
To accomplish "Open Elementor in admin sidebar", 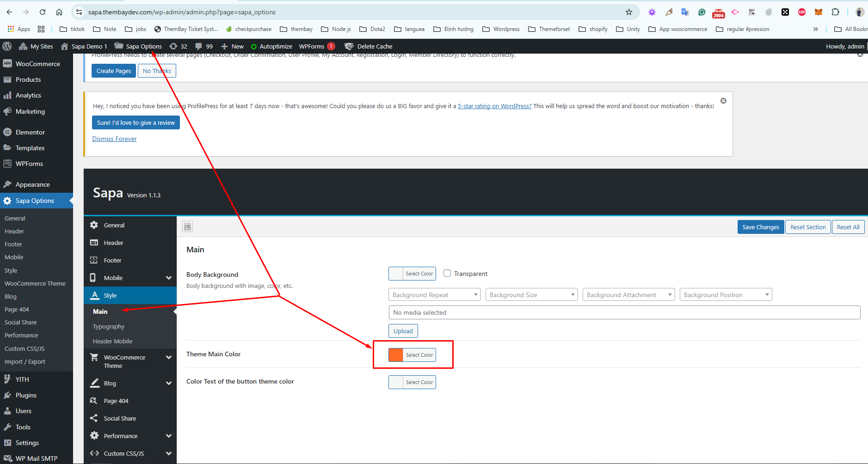I will [x=37, y=132].
